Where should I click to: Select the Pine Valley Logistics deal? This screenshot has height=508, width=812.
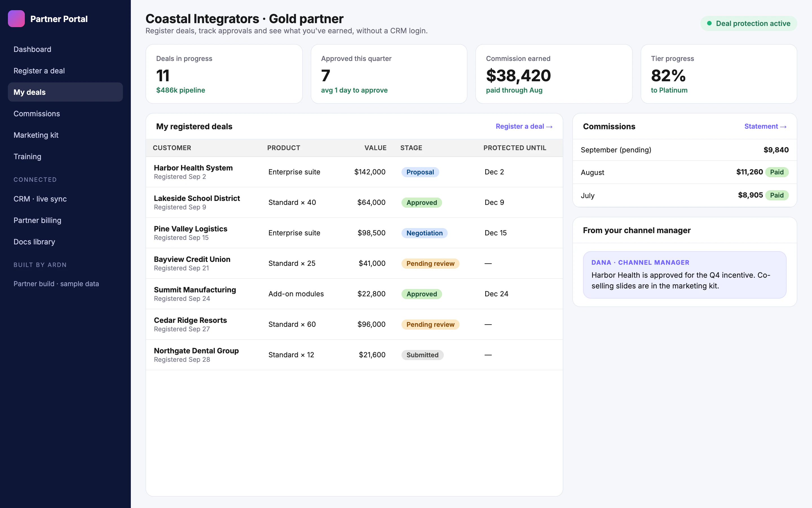354,233
